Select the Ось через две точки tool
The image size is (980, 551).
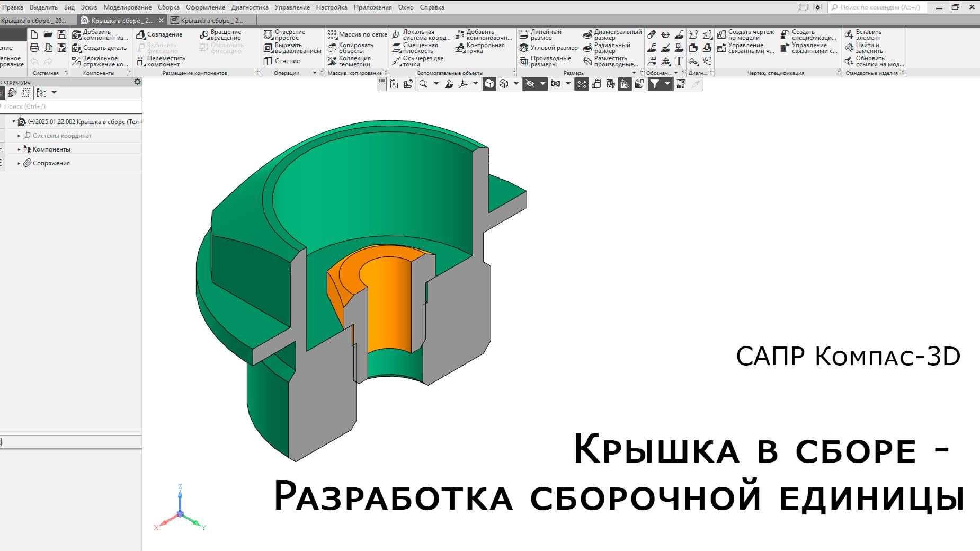[x=418, y=61]
